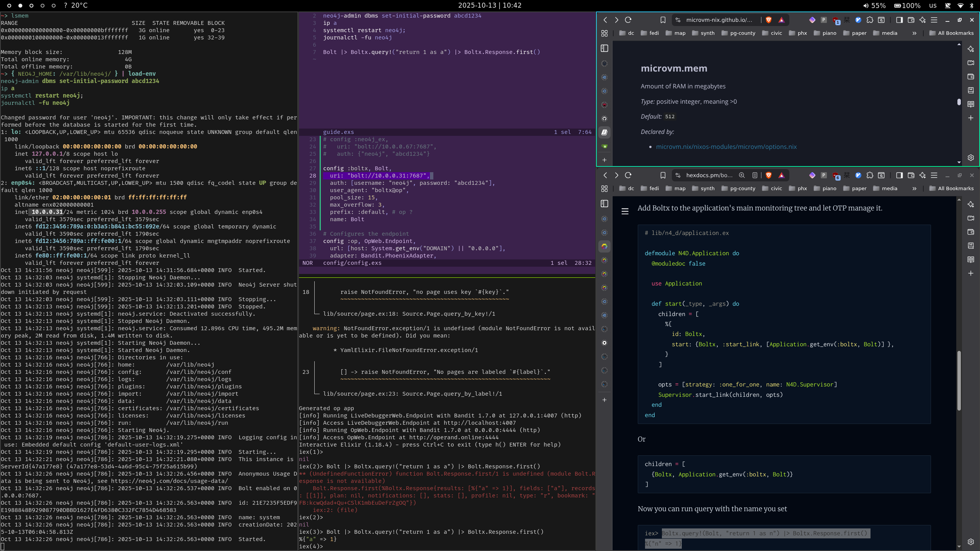This screenshot has height=551, width=980.
Task: Open Brave Wallet in hexdocs toolbar
Action: pyautogui.click(x=911, y=175)
